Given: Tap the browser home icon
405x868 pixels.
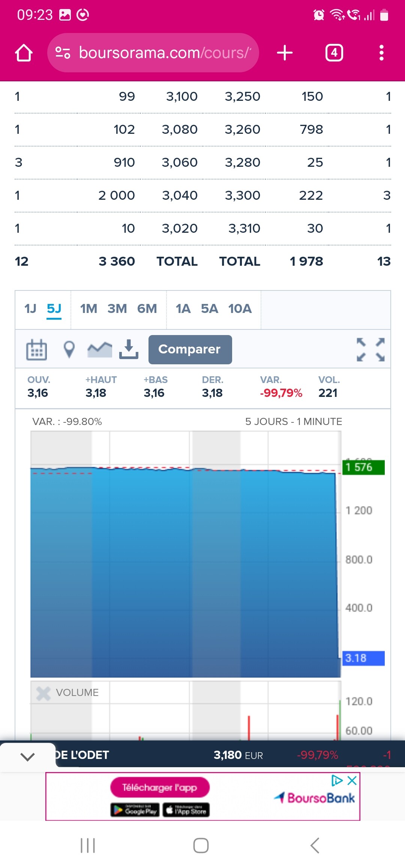Looking at the screenshot, I should click(x=24, y=53).
